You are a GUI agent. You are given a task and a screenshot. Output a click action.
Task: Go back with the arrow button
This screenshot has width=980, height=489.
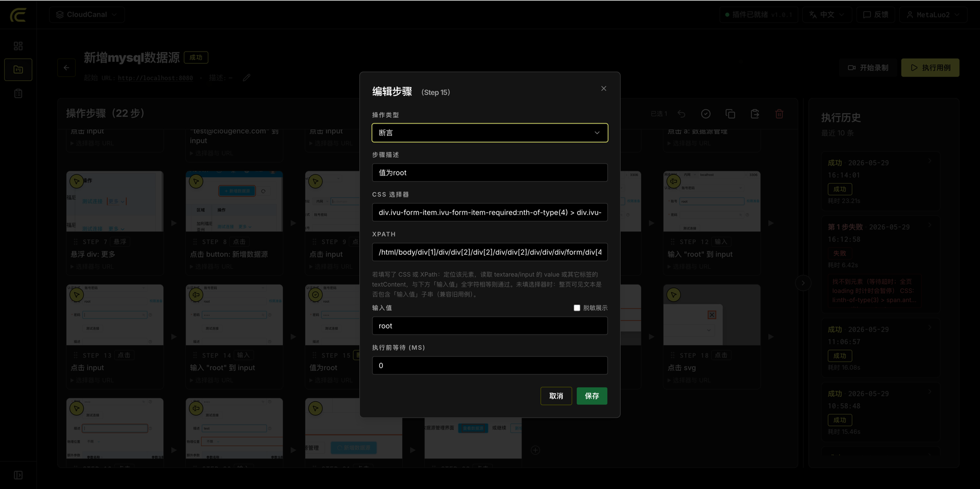66,68
